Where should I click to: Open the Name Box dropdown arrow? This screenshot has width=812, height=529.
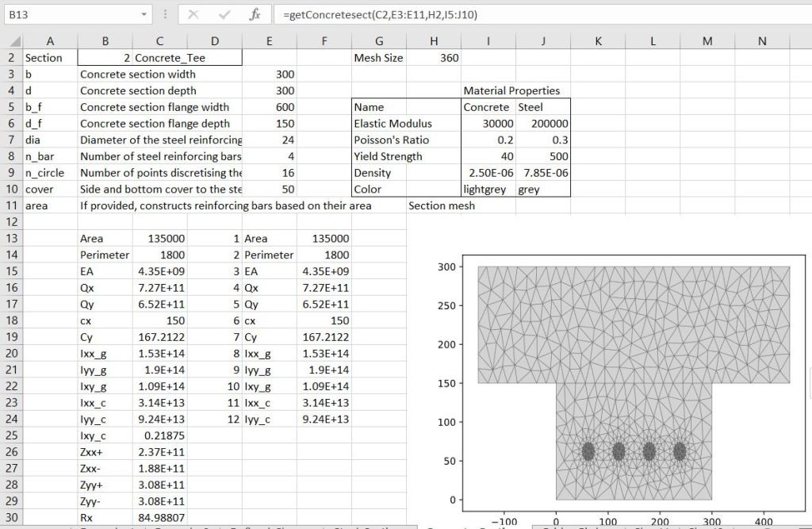pos(144,14)
